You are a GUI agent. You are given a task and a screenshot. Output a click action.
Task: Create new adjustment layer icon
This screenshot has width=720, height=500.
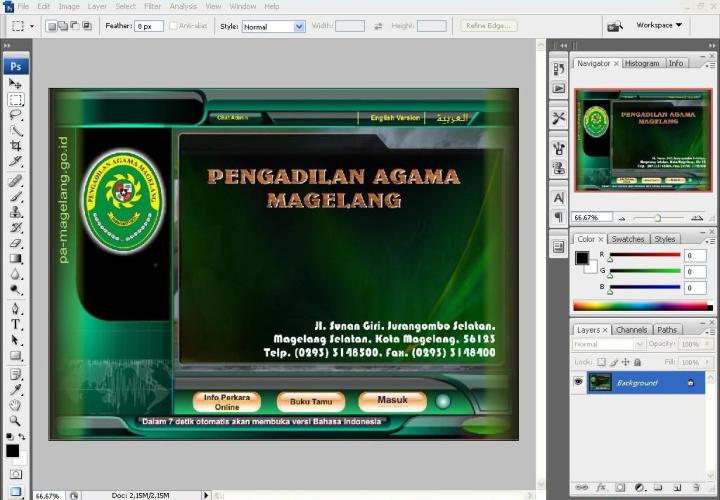pyautogui.click(x=639, y=487)
